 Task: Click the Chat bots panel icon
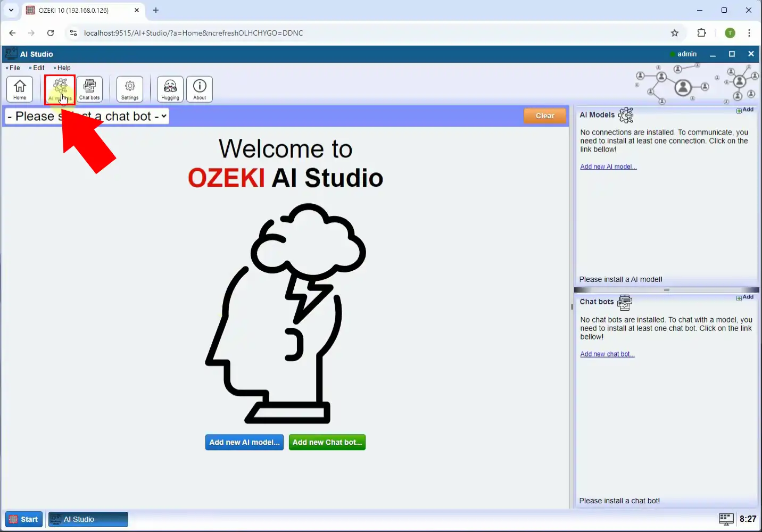point(625,302)
